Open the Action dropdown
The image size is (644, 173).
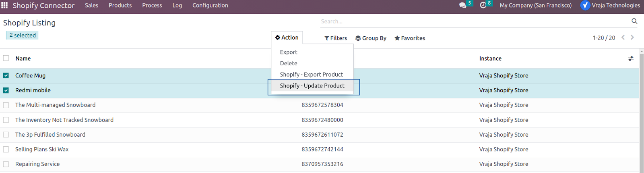(x=287, y=38)
